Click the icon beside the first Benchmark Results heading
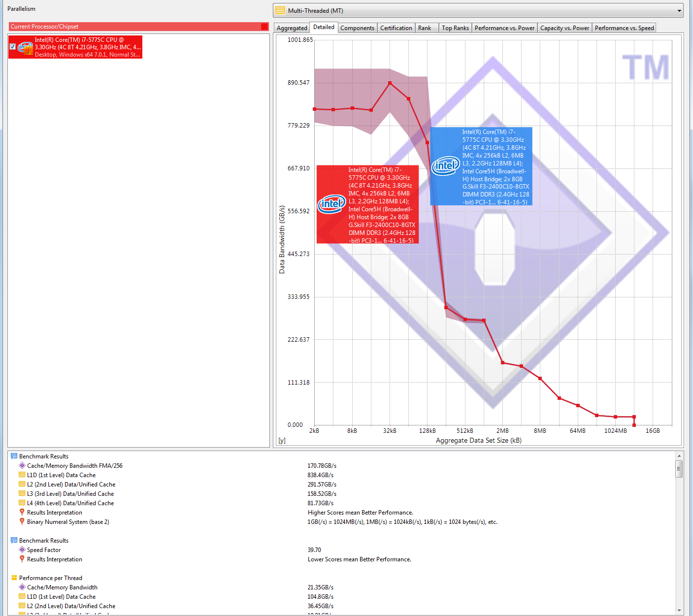 pyautogui.click(x=14, y=456)
